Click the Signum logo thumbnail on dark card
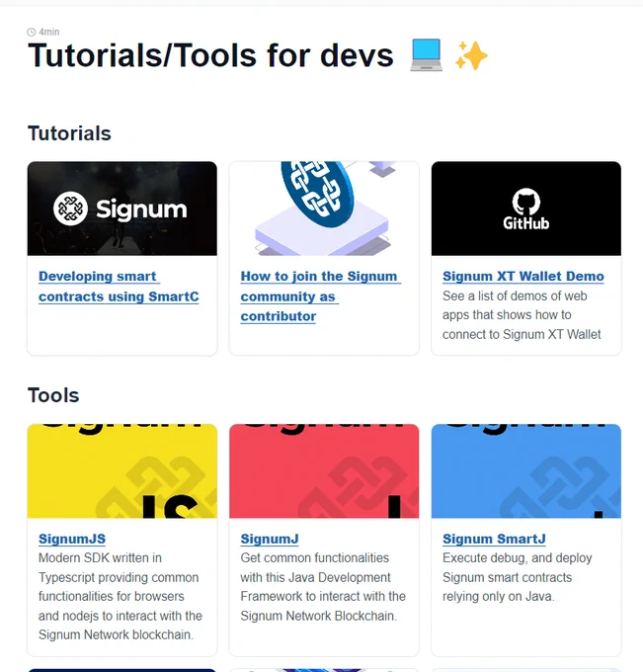The width and height of the screenshot is (643, 672). [x=122, y=209]
